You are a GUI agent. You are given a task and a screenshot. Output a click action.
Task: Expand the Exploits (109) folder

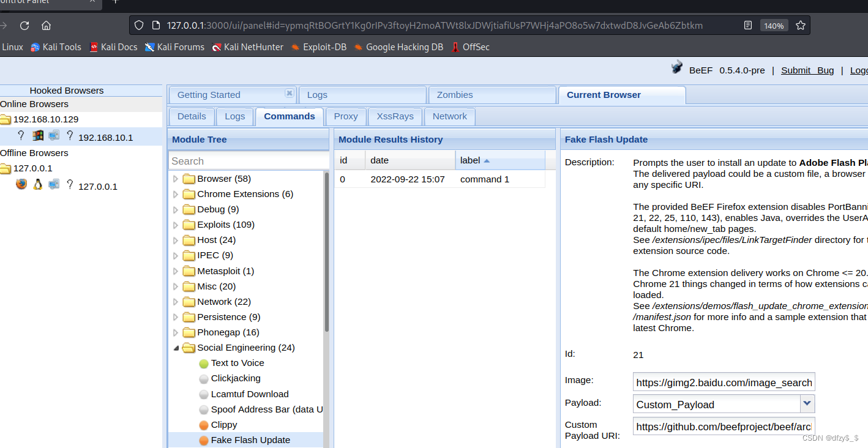click(176, 225)
